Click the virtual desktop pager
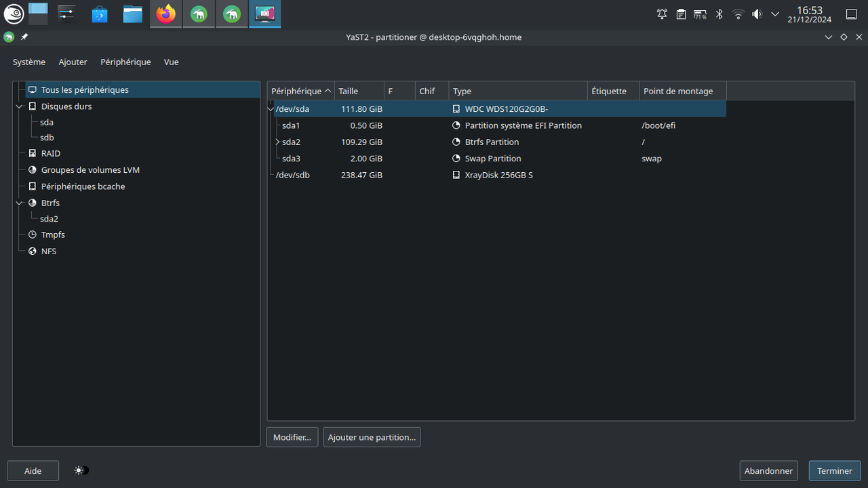Image resolution: width=868 pixels, height=488 pixels. (39, 13)
